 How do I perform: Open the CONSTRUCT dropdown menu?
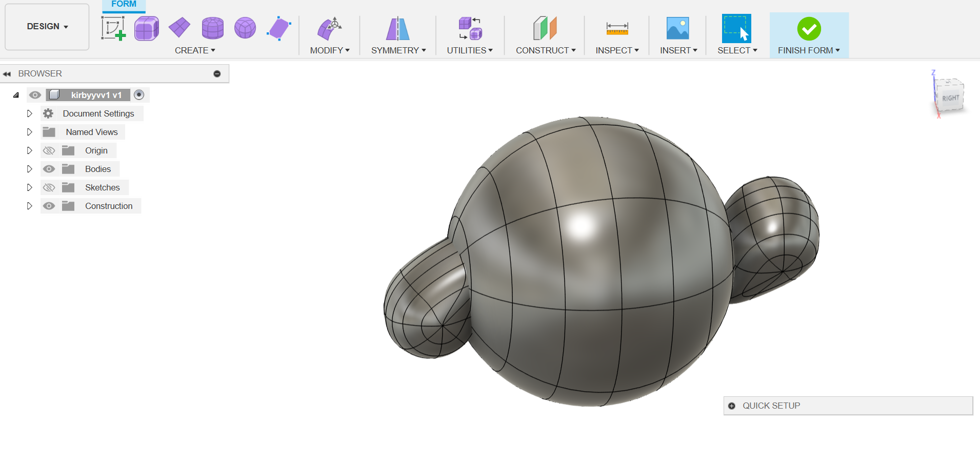tap(546, 50)
